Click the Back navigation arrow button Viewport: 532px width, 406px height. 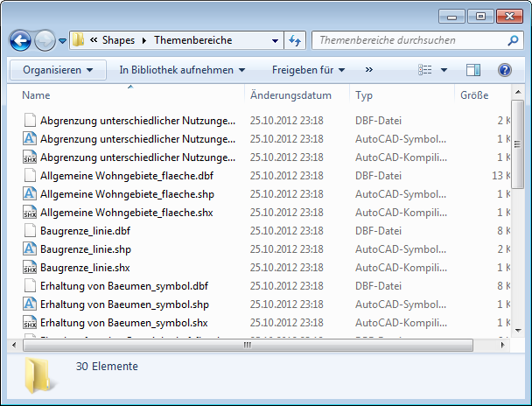[20, 40]
